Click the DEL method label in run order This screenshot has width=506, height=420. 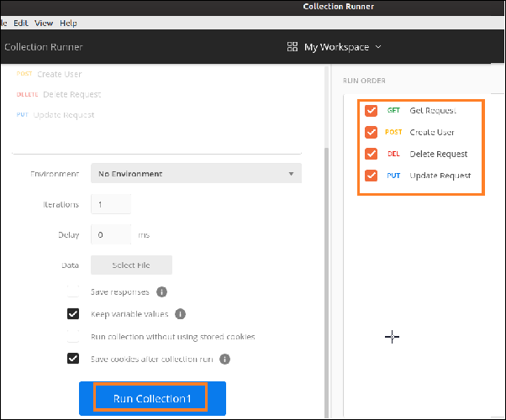393,155
